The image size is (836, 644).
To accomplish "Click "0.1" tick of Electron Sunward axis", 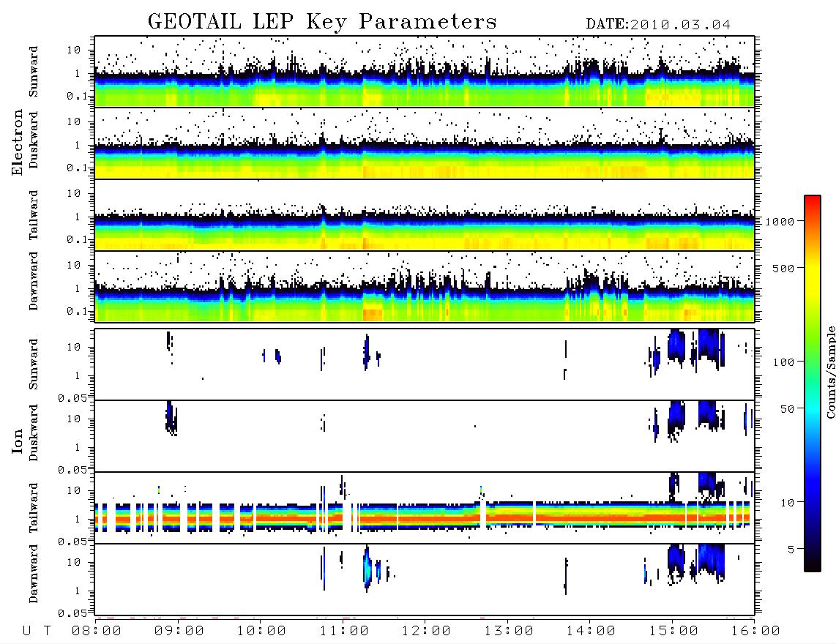I will (77, 96).
